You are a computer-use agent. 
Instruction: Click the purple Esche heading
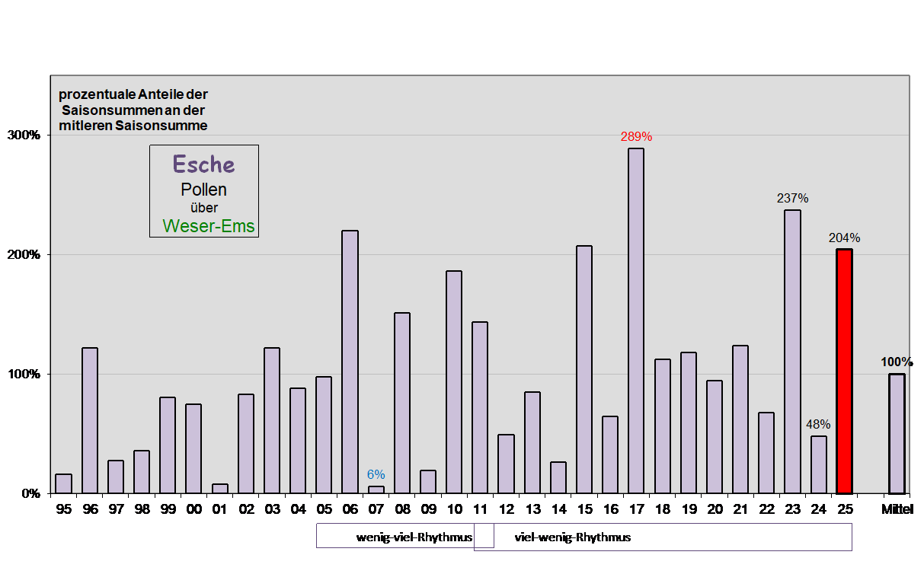tap(203, 164)
